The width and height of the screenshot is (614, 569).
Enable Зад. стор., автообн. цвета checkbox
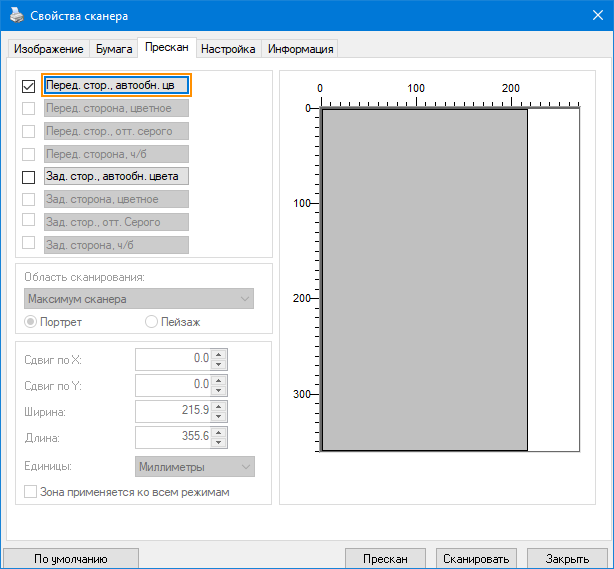(29, 177)
